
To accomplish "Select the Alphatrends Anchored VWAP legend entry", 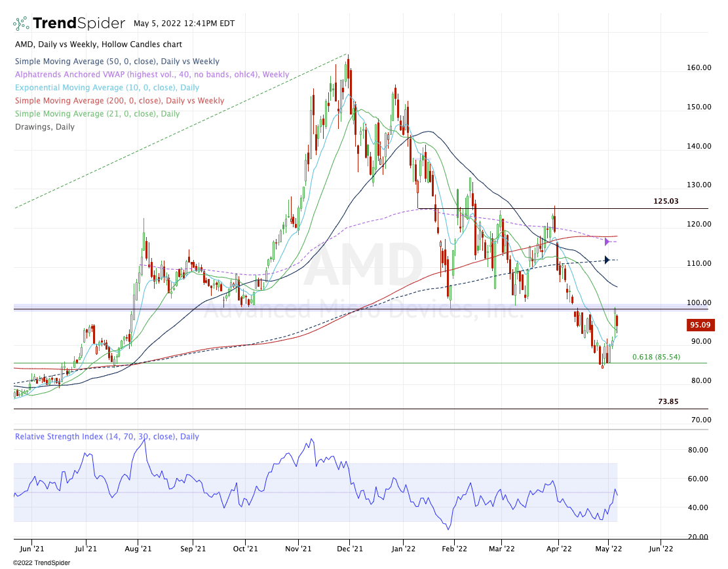I will (x=152, y=74).
